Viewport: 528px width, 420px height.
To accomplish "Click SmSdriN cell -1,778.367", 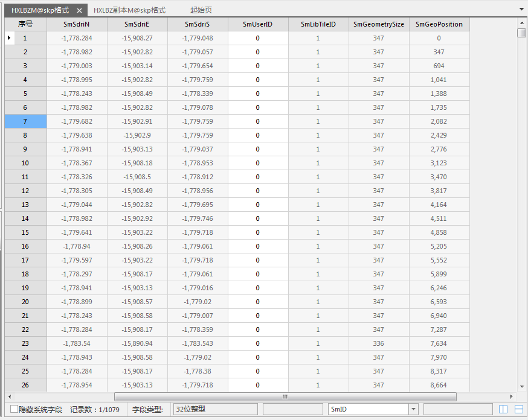I will tap(77, 163).
